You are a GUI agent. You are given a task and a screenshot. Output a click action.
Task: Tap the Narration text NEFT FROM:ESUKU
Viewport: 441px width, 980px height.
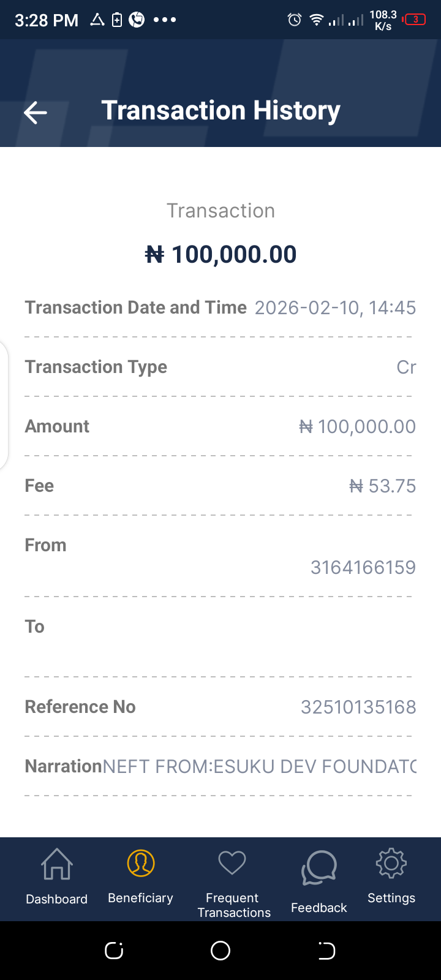point(259,766)
